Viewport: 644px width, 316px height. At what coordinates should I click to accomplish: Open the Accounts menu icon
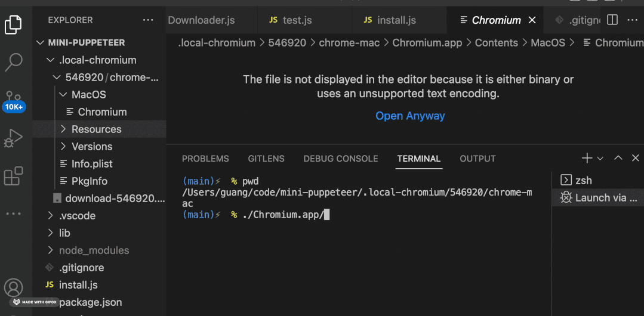click(13, 287)
